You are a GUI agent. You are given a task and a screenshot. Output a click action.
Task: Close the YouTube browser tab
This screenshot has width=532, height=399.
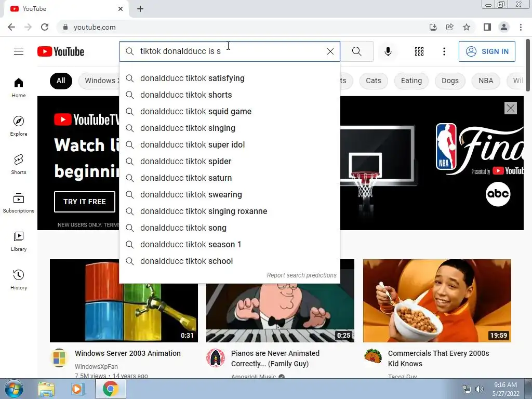(x=121, y=9)
